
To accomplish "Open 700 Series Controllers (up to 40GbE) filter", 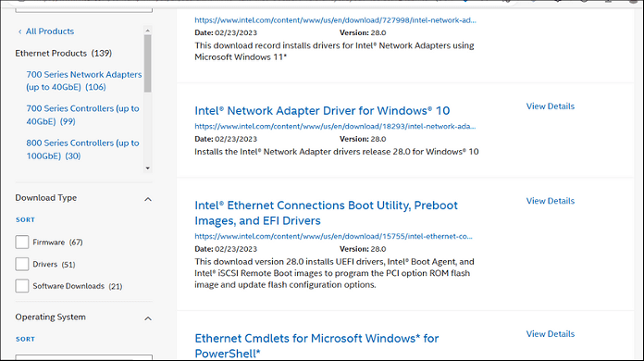I will pyautogui.click(x=82, y=115).
